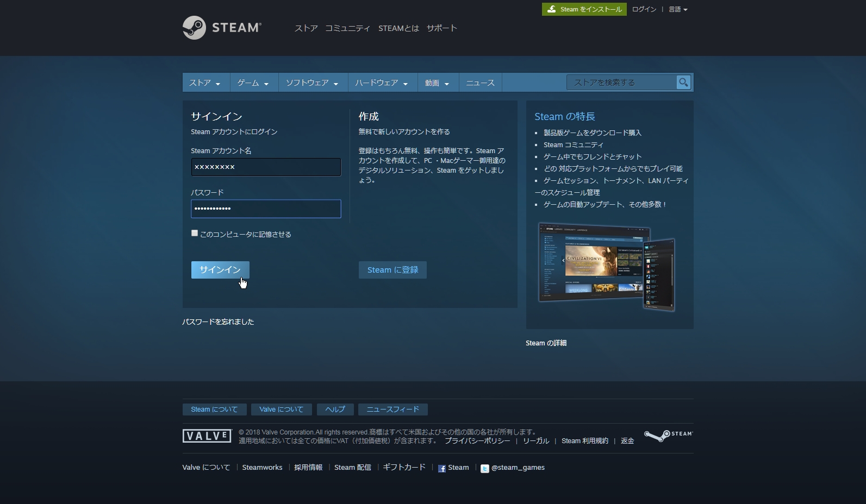Open コミュニティ in the top header menu
Viewport: 866px width, 504px height.
348,28
